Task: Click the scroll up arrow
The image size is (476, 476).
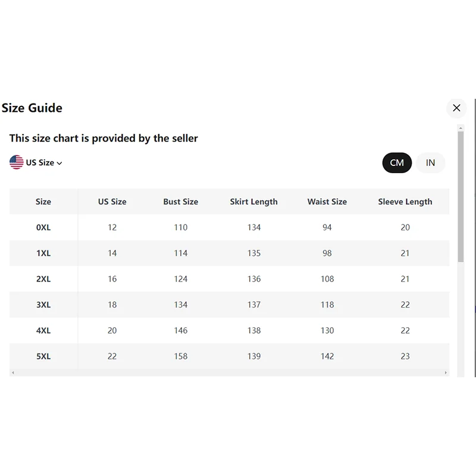Action: (x=461, y=127)
